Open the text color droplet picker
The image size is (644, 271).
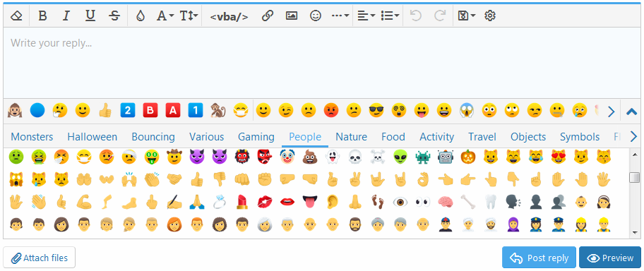141,16
